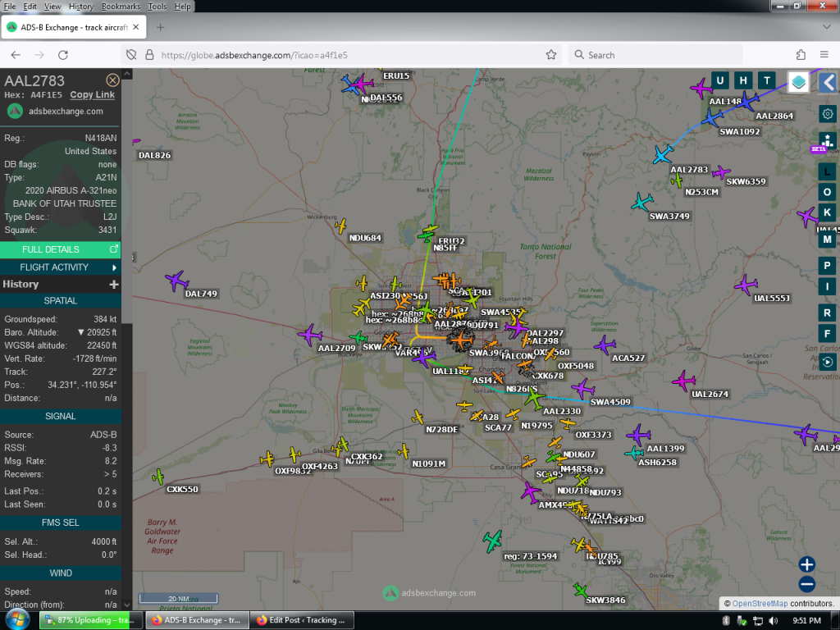Toggle the K map option button
840x630 pixels.
coord(827,212)
